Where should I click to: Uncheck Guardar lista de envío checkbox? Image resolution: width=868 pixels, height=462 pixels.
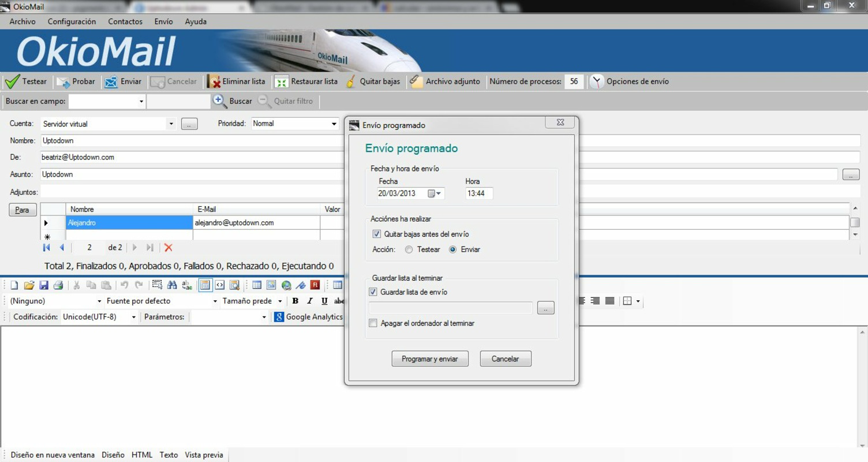(x=373, y=292)
